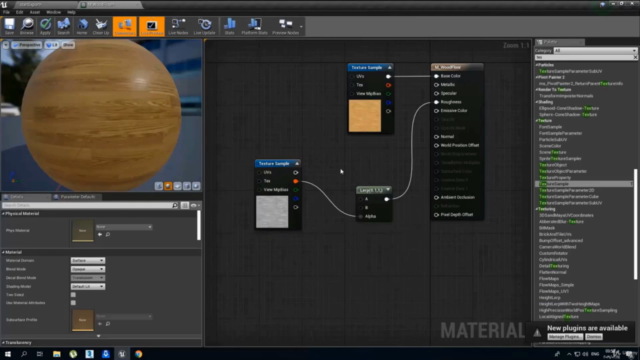Image resolution: width=640 pixels, height=360 pixels.
Task: Show material Stats from the toolbar
Action: (x=229, y=27)
